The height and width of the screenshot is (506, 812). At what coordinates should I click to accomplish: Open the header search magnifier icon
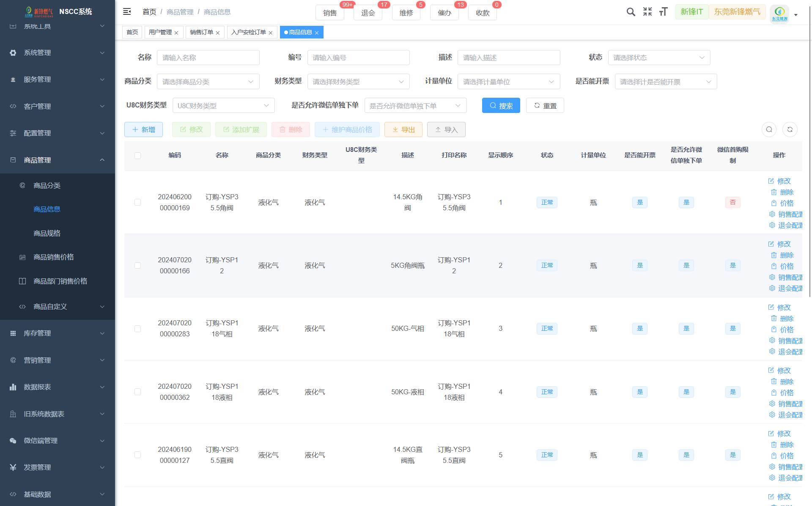click(631, 12)
